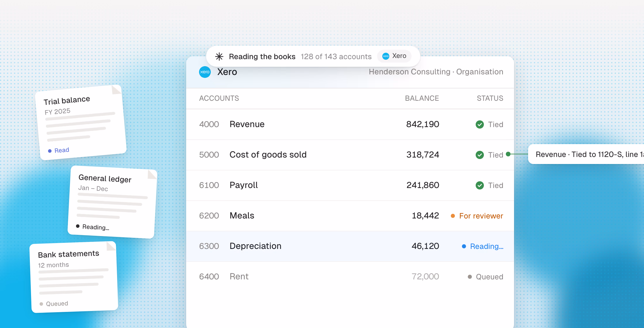Viewport: 644px width, 328px height.
Task: Click the FY 2025 subtitle on Trial balance card
Action: click(x=57, y=112)
